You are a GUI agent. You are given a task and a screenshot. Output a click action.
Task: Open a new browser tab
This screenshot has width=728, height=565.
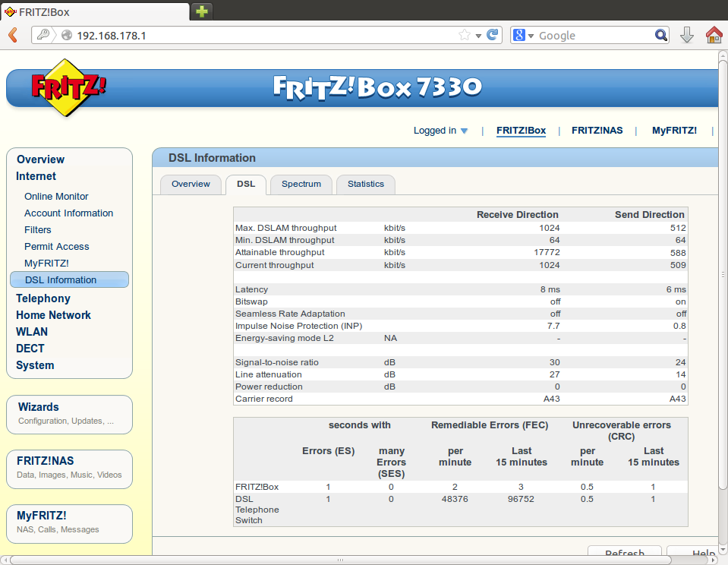202,11
